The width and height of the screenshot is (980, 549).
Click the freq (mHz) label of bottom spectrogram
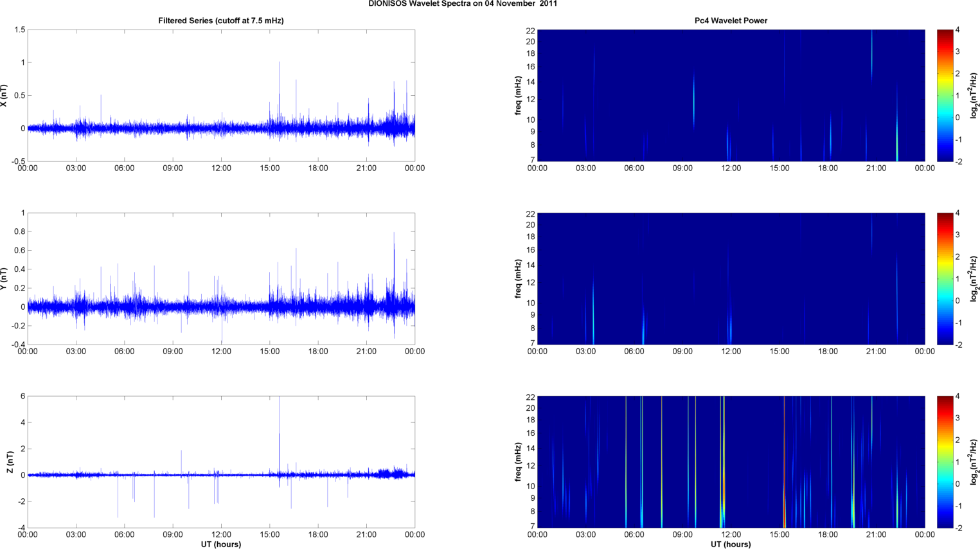coord(518,462)
